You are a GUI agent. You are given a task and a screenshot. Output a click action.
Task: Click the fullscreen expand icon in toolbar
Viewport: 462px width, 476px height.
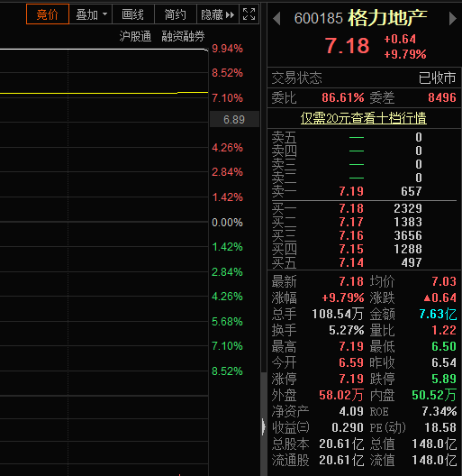249,14
